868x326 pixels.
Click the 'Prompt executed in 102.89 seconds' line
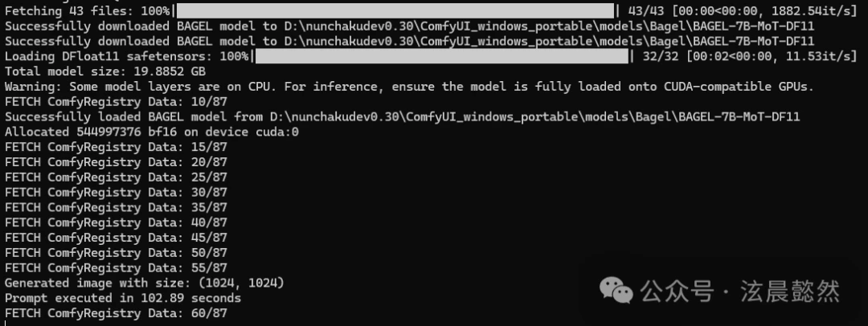(x=123, y=298)
